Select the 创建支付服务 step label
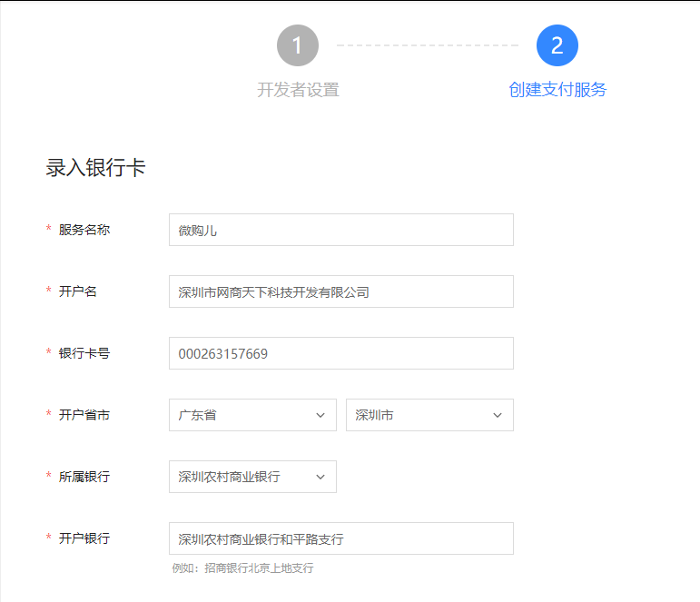Screen dimensions: 700x602 click(557, 90)
